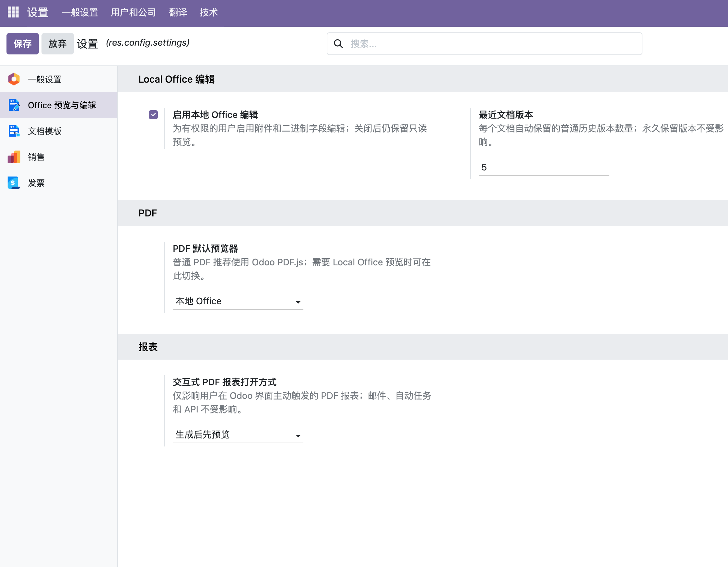Open the PDF 默认预览器 dropdown
728x567 pixels.
[238, 301]
